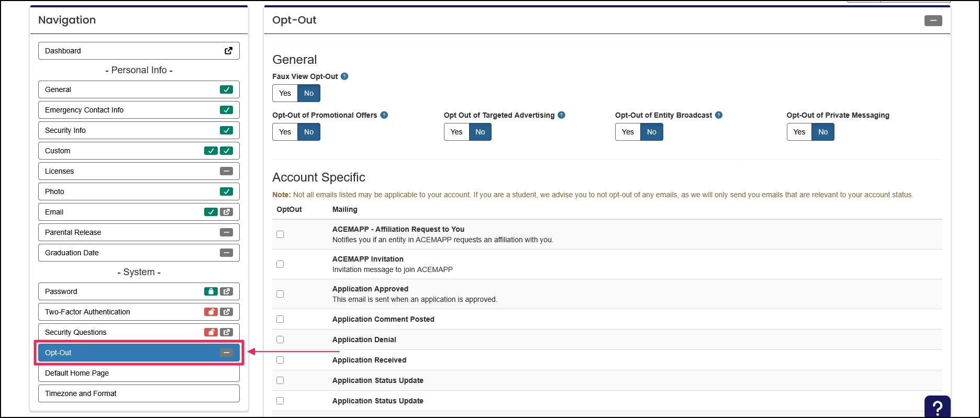Click Security Info green checkmark icon
This screenshot has width=980, height=418.
coord(226,130)
